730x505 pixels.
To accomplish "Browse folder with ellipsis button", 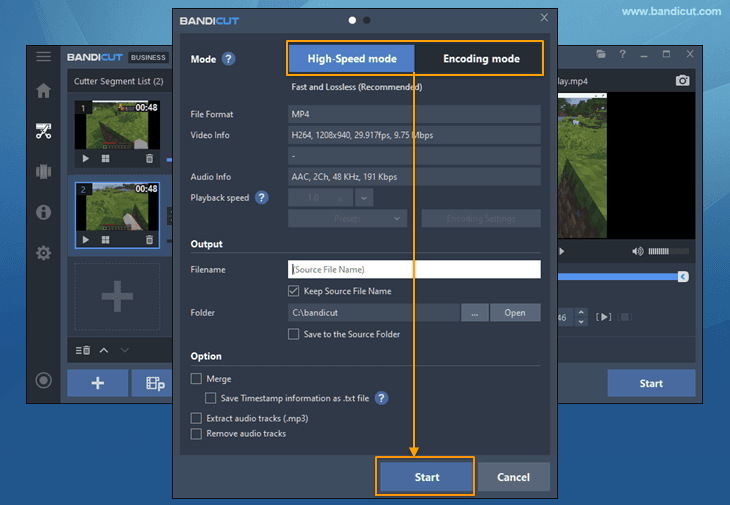I will tap(474, 313).
